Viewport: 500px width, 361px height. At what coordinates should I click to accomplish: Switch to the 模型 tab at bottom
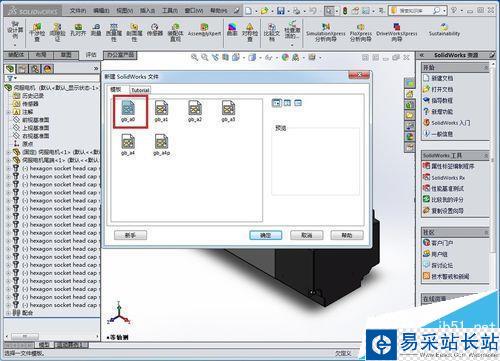(44, 345)
